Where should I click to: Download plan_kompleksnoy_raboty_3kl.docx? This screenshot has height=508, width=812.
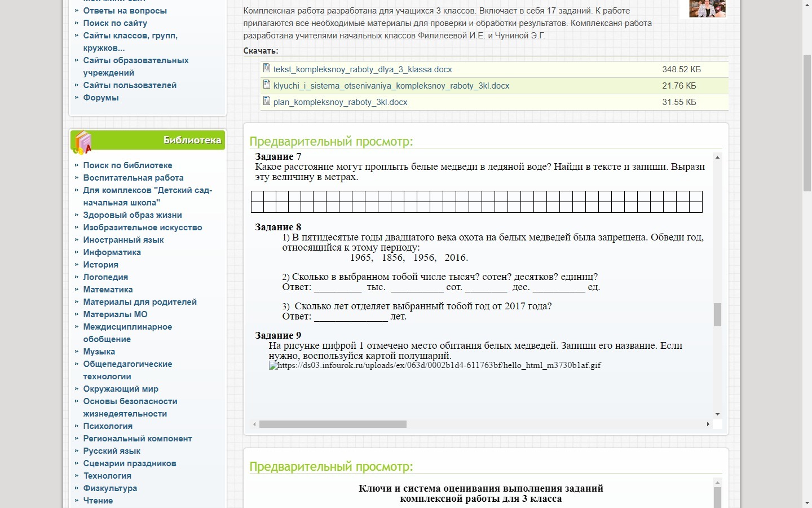pos(340,102)
